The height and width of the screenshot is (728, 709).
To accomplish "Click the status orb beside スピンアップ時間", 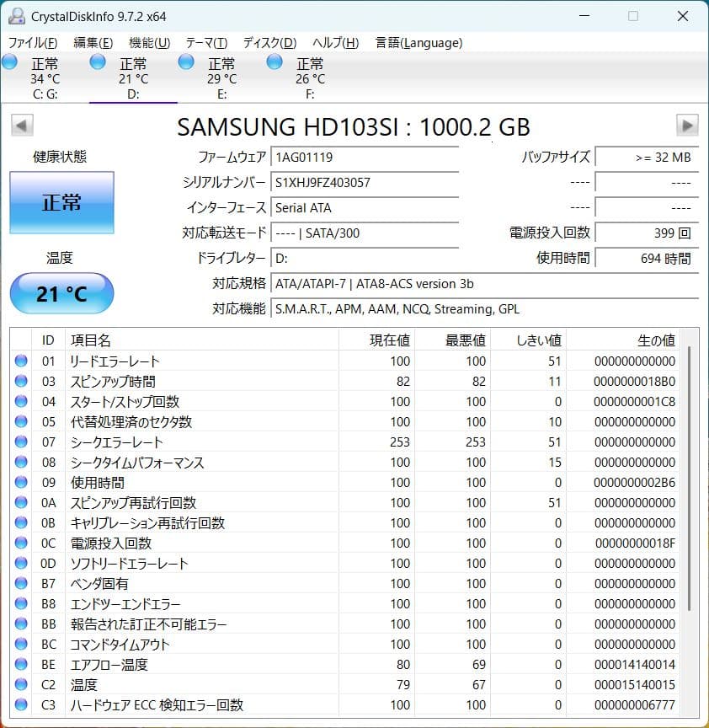I will pyautogui.click(x=20, y=381).
